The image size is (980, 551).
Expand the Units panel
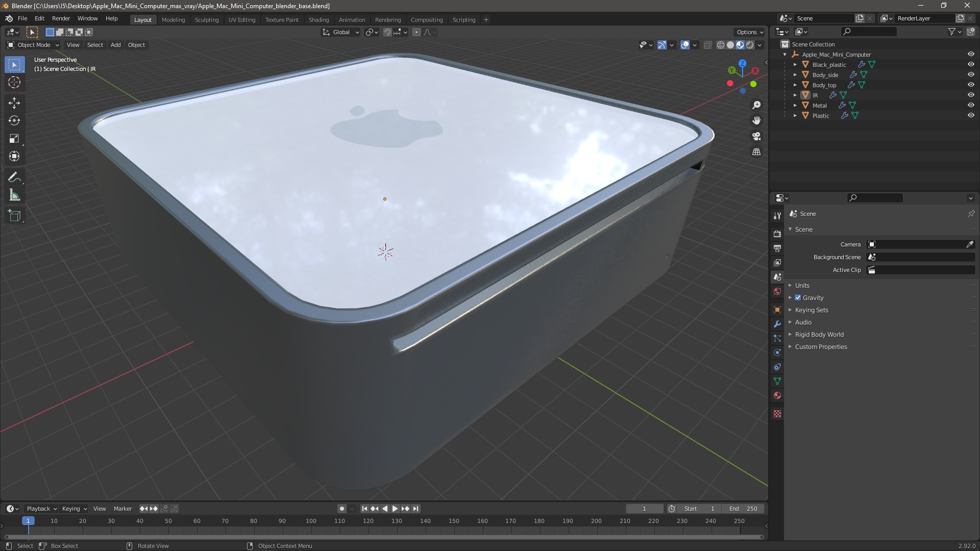802,285
